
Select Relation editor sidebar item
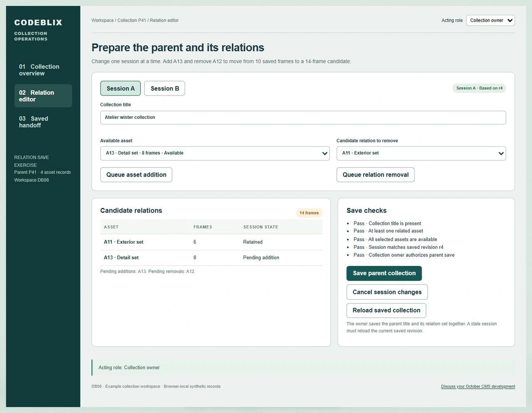(43, 96)
